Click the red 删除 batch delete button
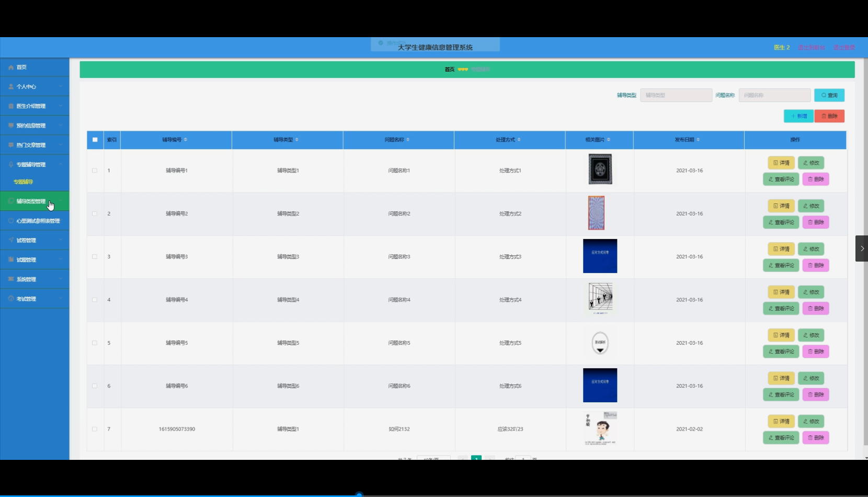Screen dimensions: 868x497 tap(829, 116)
